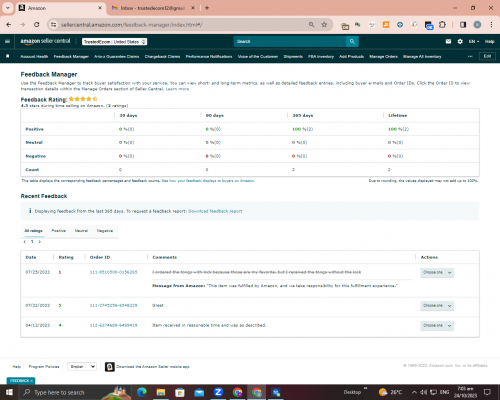Open order ID 111-0510500-0156265

(113, 272)
